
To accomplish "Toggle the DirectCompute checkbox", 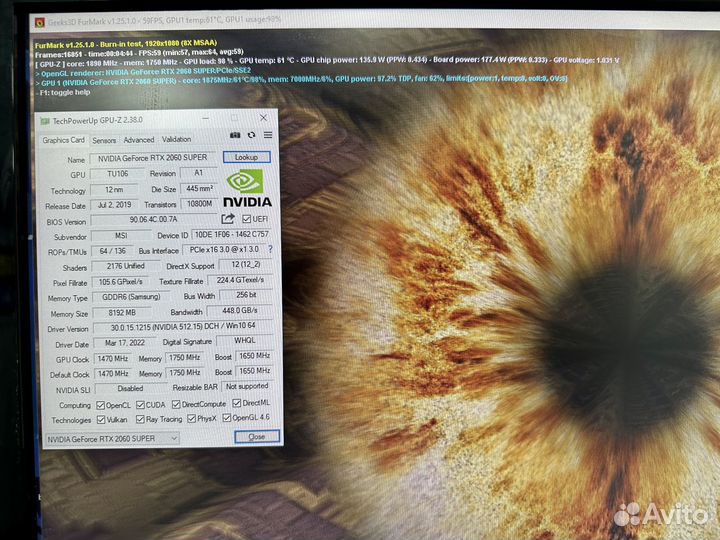I will point(176,404).
